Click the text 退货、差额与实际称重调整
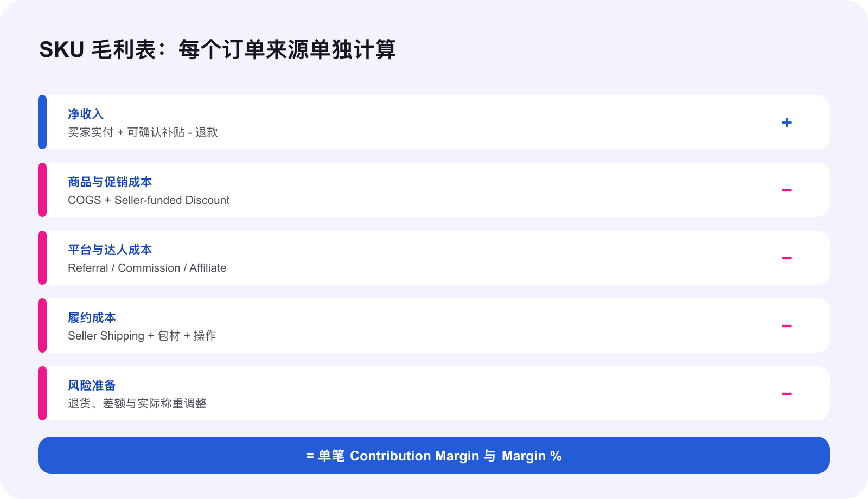This screenshot has height=499, width=868. [x=137, y=404]
